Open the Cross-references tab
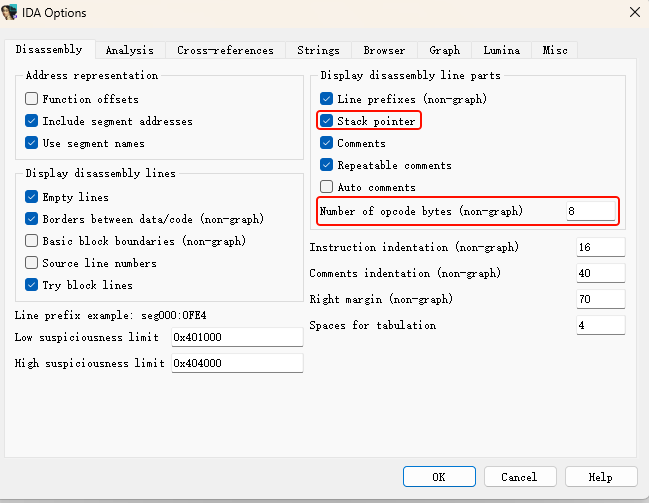Screen dimensions: 649x503 coord(226,51)
